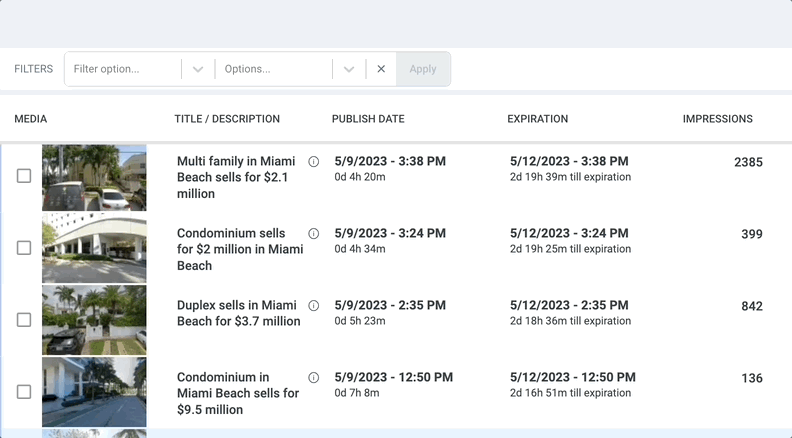Show info for Duplex sells in Miami Beach

[314, 306]
